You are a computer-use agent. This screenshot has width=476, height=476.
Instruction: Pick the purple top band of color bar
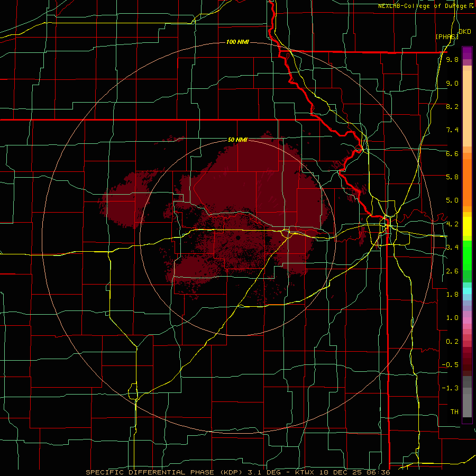coord(467,53)
